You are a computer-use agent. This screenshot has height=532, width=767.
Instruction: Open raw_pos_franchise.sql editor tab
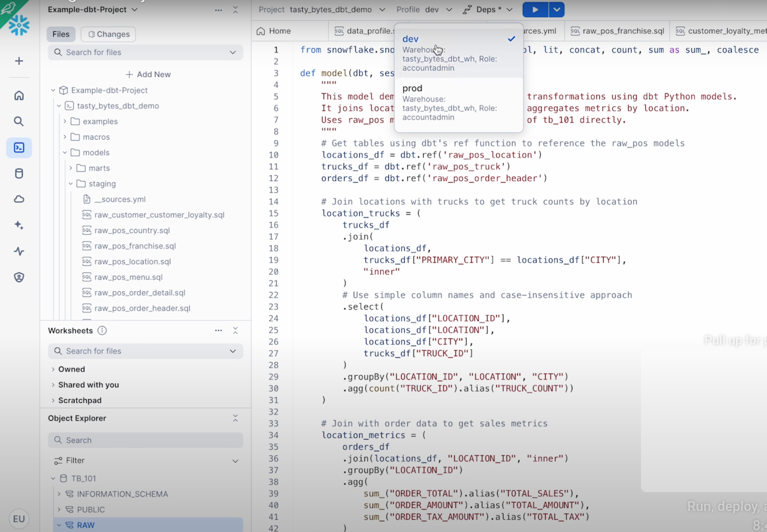click(x=617, y=31)
